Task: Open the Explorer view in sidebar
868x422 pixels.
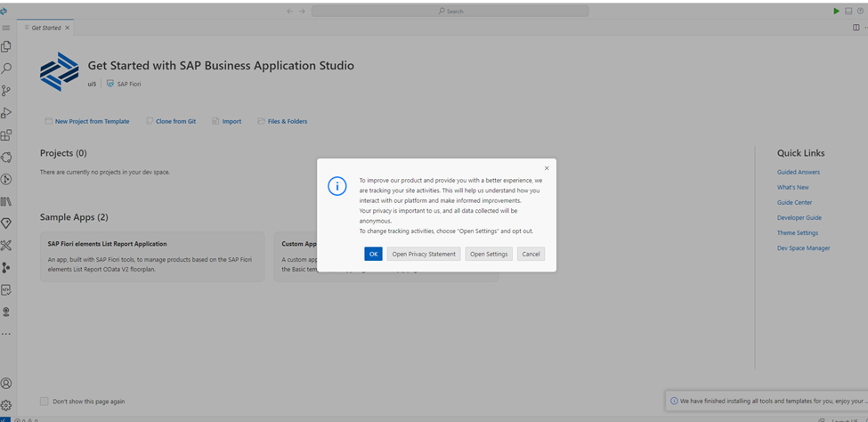Action: tap(6, 46)
